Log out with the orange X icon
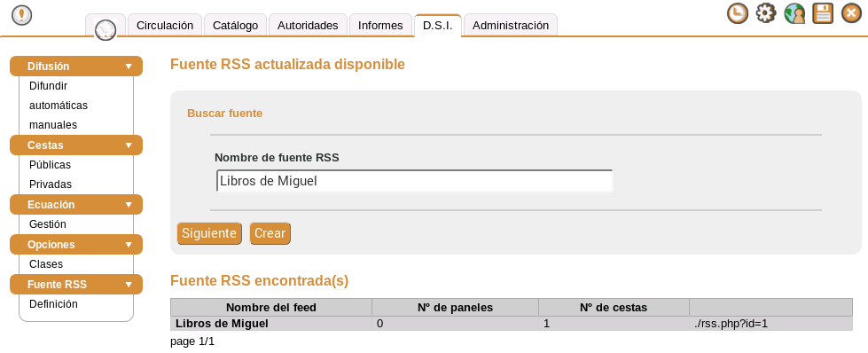The height and width of the screenshot is (353, 868). 851,12
